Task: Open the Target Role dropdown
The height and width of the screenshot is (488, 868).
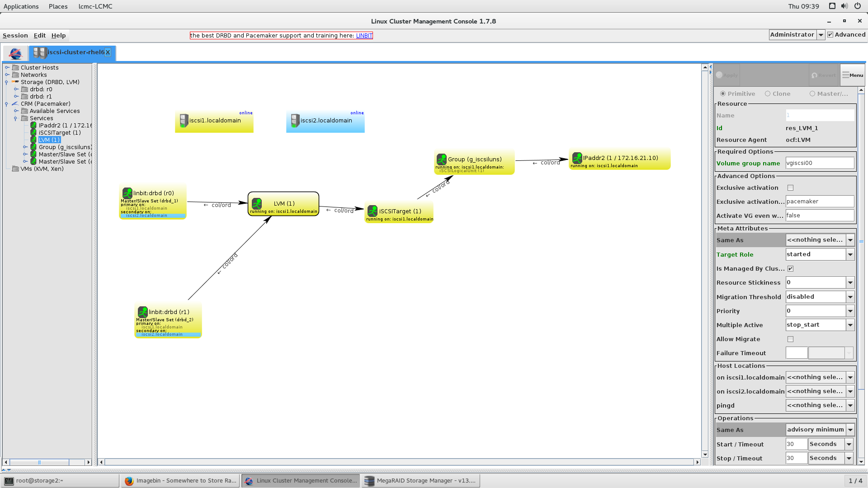Action: pyautogui.click(x=850, y=254)
